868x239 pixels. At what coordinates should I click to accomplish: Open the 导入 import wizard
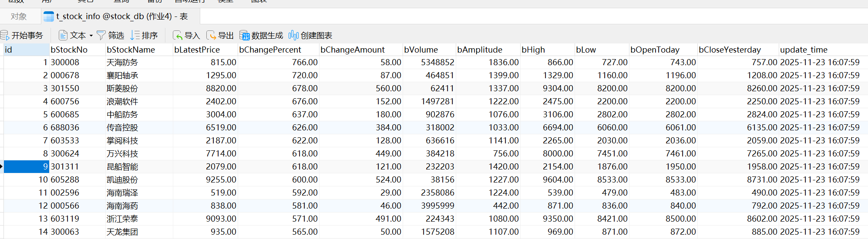186,35
